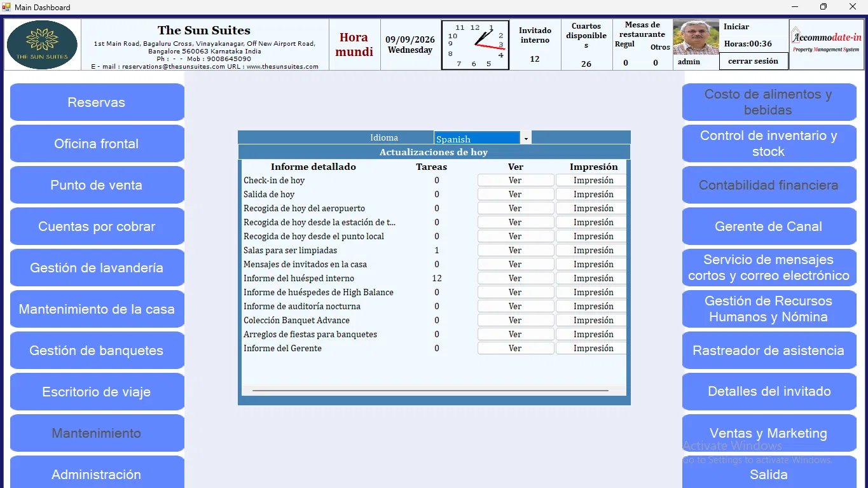Click Mesas de restaurante heading
Viewport: 868px width, 488px height.
[642, 29]
